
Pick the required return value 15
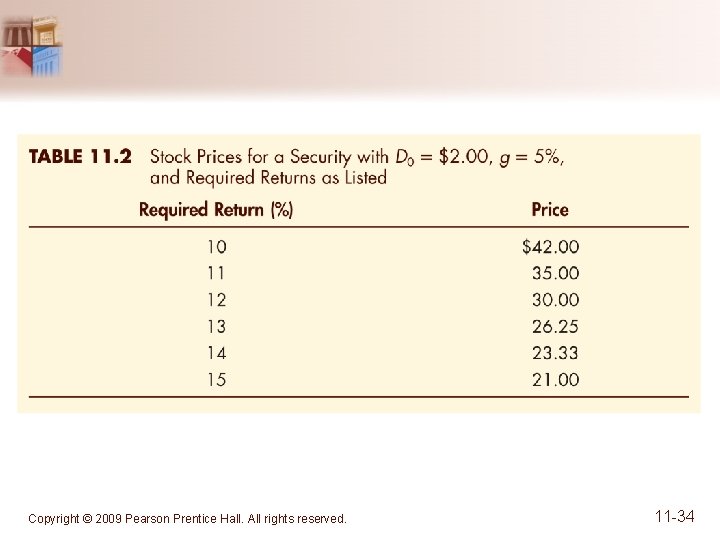pos(216,379)
